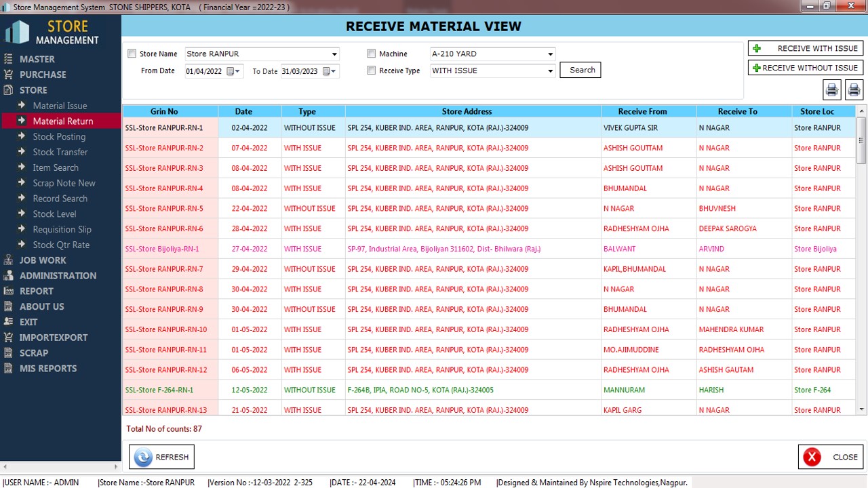Tick the Machine filter checkbox
The height and width of the screenshot is (488, 868).
pyautogui.click(x=372, y=54)
